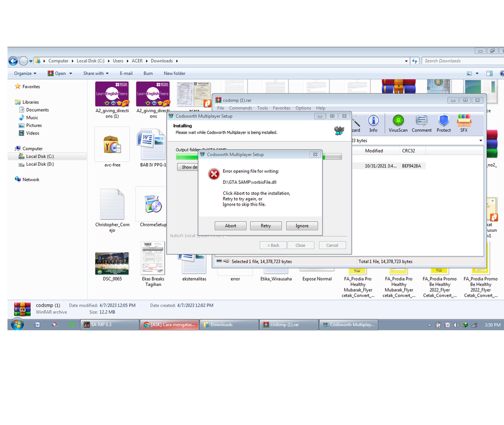The image size is (504, 425).
Task: Expand the WinRAR path bar dropdown
Action: (481, 140)
